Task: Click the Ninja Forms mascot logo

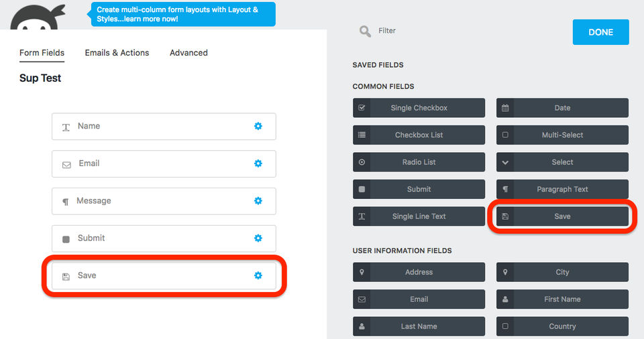Action: point(38,17)
